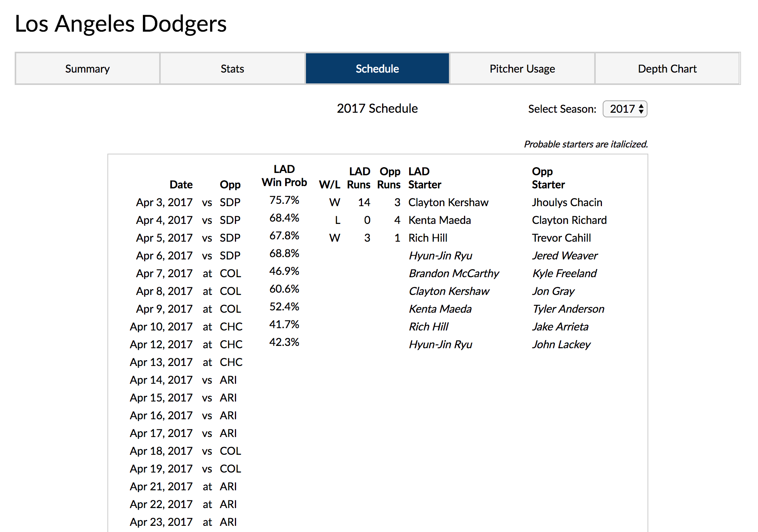Select the SDP opponent abbreviation
This screenshot has width=758, height=532.
click(230, 202)
